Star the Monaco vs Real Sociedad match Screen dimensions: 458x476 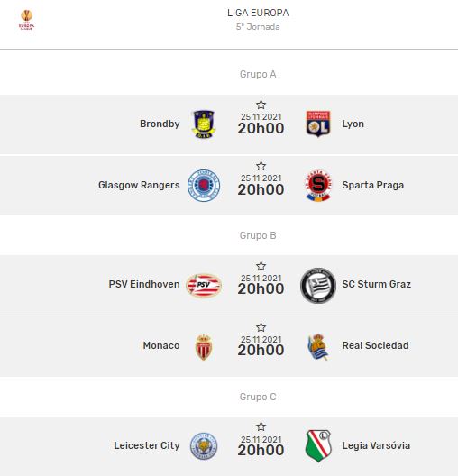261,327
